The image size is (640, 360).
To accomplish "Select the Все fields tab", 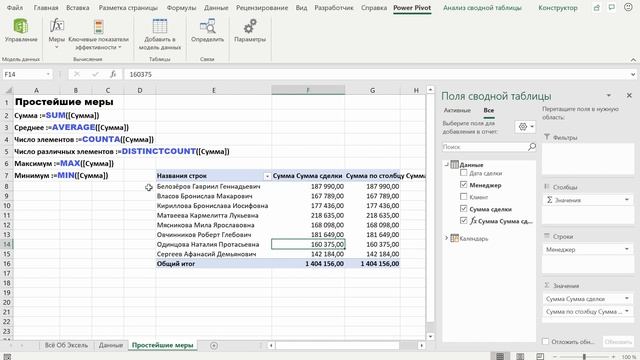I will [x=489, y=110].
